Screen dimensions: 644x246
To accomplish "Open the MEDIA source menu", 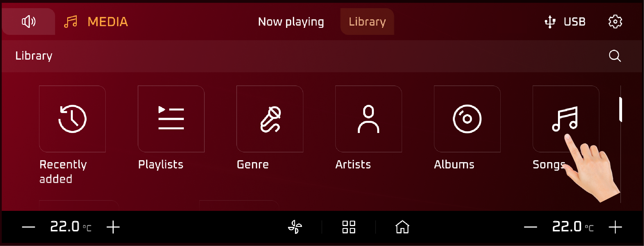I will coord(96,22).
